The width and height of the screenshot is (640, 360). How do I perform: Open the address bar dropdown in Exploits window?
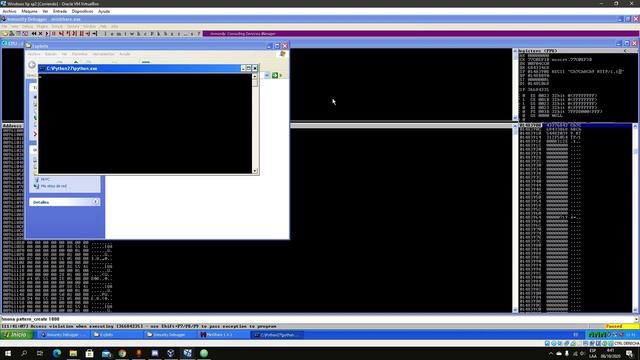tap(267, 75)
